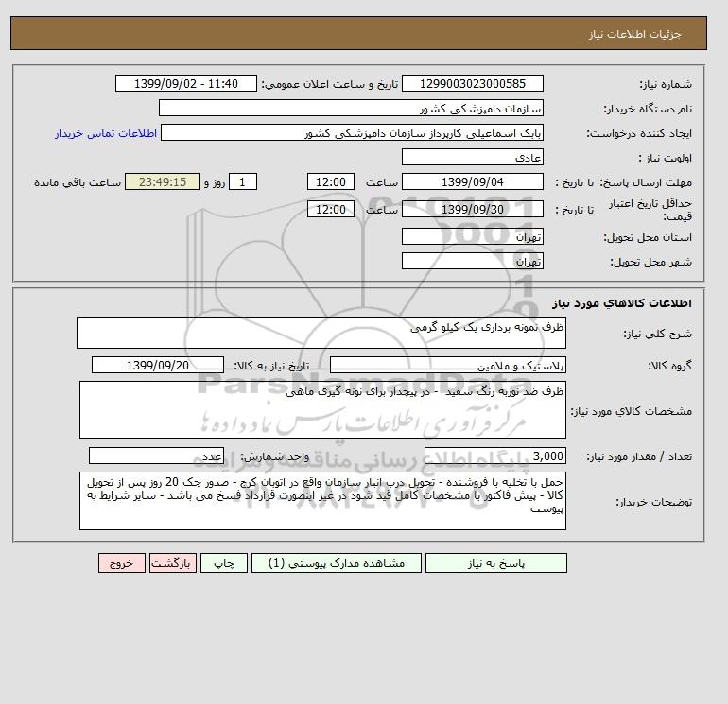Click the response deadline time 12:00 field
This screenshot has height=704, width=728.
331,182
